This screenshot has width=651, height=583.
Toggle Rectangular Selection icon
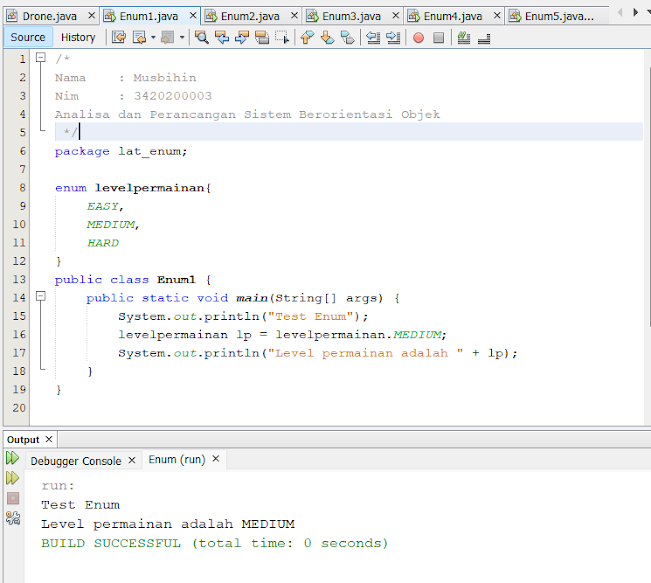[x=282, y=37]
